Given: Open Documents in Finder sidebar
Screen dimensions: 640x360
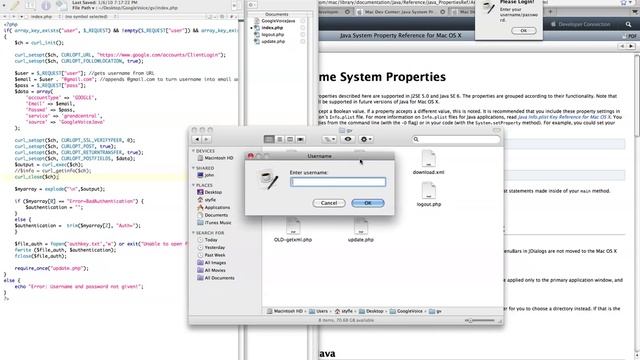Looking at the screenshot, I should [x=212, y=215].
